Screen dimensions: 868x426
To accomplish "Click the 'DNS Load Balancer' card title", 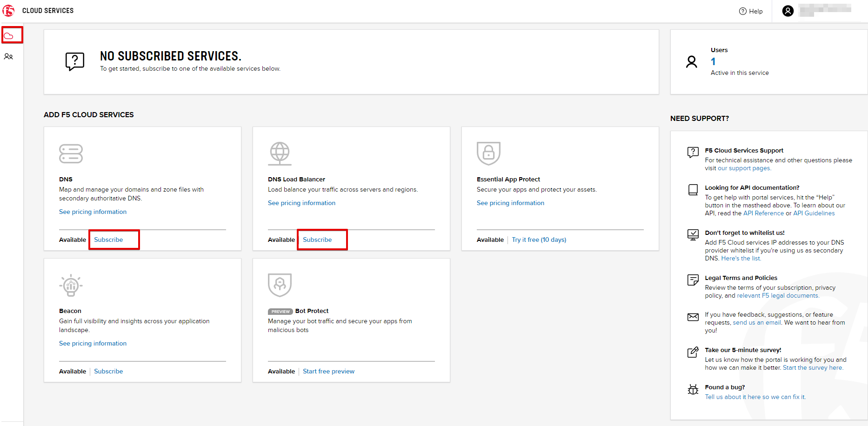I will point(296,179).
